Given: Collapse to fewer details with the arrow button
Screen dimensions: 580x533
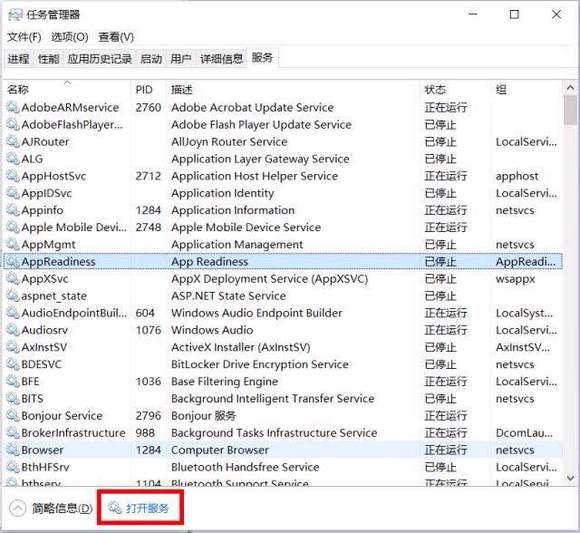Looking at the screenshot, I should tap(17, 508).
